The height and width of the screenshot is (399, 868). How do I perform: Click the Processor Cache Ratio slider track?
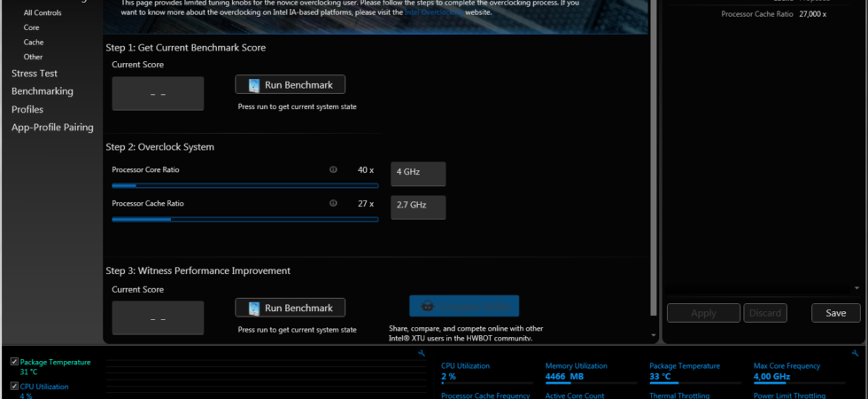[244, 220]
